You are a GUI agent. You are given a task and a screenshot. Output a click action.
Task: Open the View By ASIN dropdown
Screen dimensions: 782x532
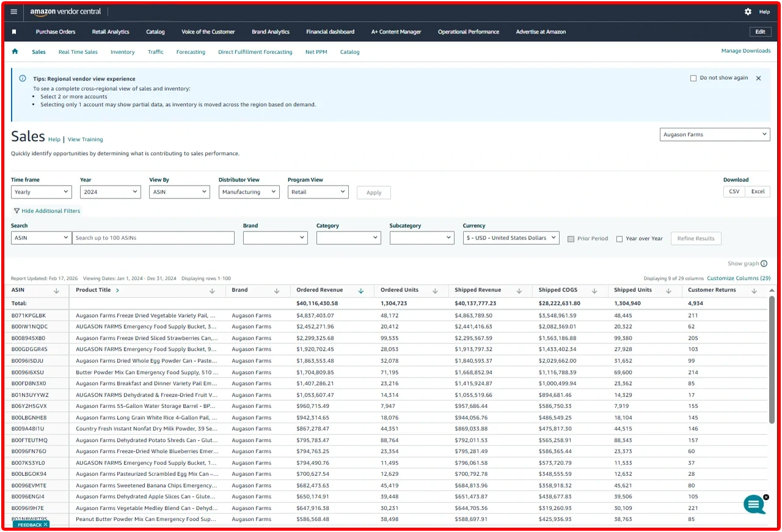tap(180, 192)
